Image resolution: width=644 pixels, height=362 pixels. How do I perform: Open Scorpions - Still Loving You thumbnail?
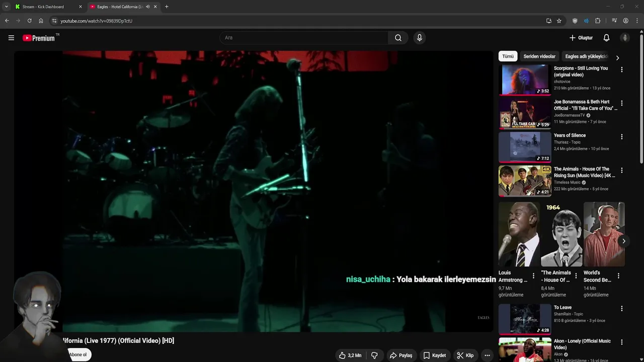[x=525, y=79]
